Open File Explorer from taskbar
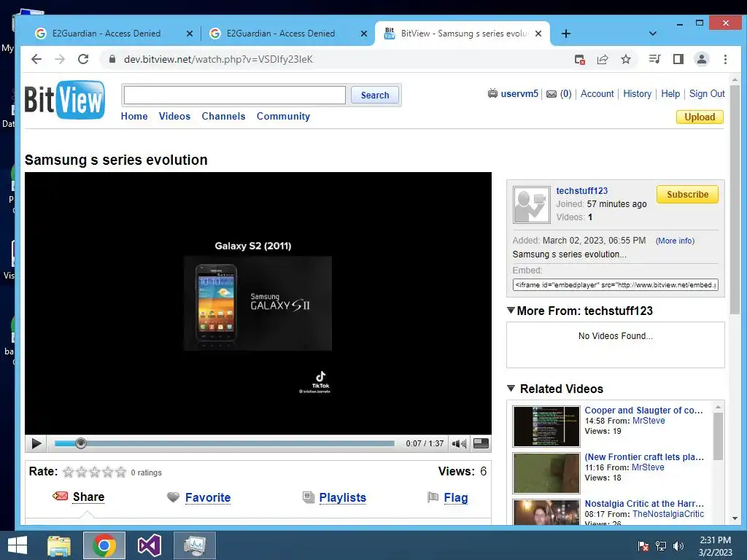The height and width of the screenshot is (560, 747). (59, 545)
